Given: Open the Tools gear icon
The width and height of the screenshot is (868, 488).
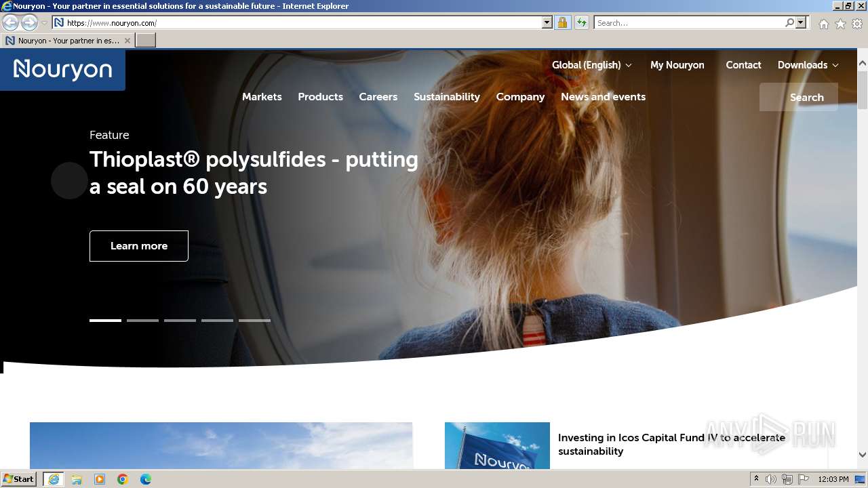Looking at the screenshot, I should pos(857,24).
